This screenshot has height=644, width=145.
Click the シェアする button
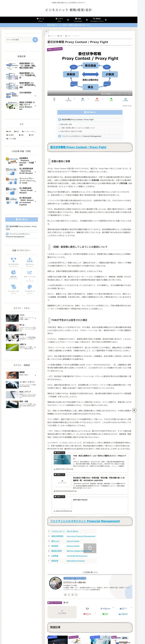pos(62,612)
